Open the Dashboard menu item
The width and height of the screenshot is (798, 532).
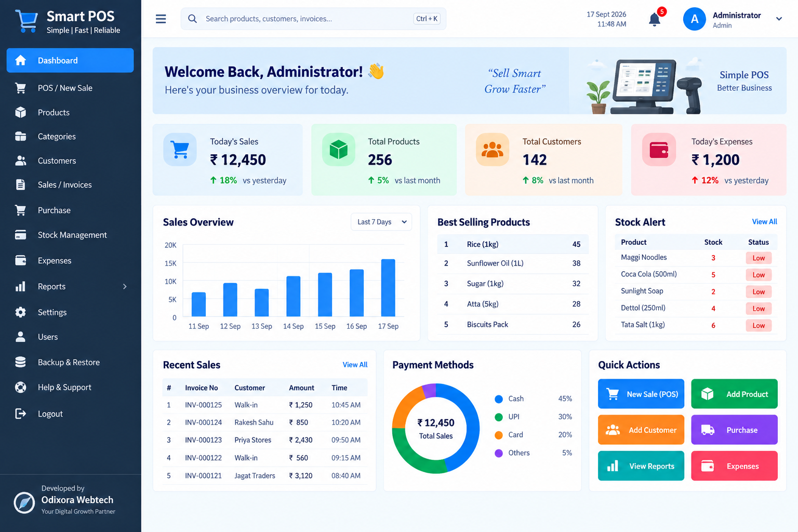pyautogui.click(x=70, y=60)
